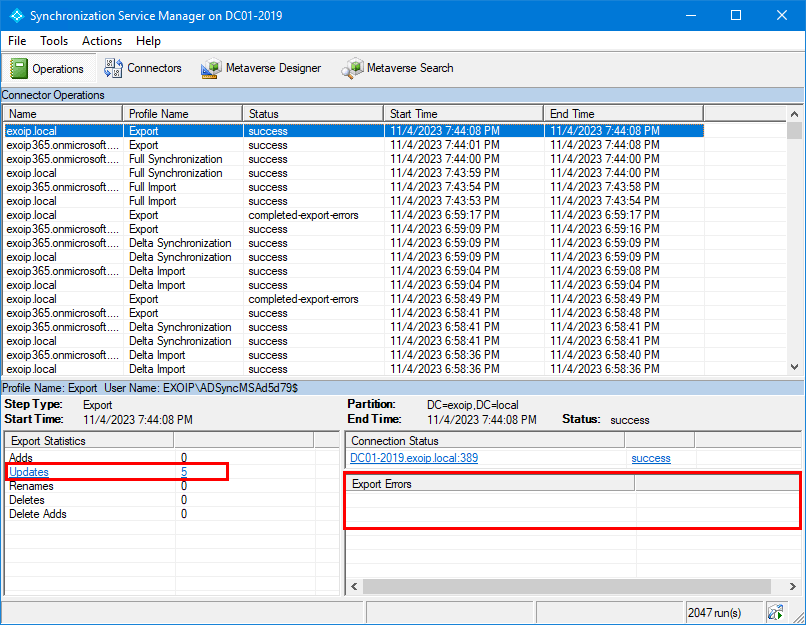Open the Operations view icon
The height and width of the screenshot is (625, 806).
[20, 69]
